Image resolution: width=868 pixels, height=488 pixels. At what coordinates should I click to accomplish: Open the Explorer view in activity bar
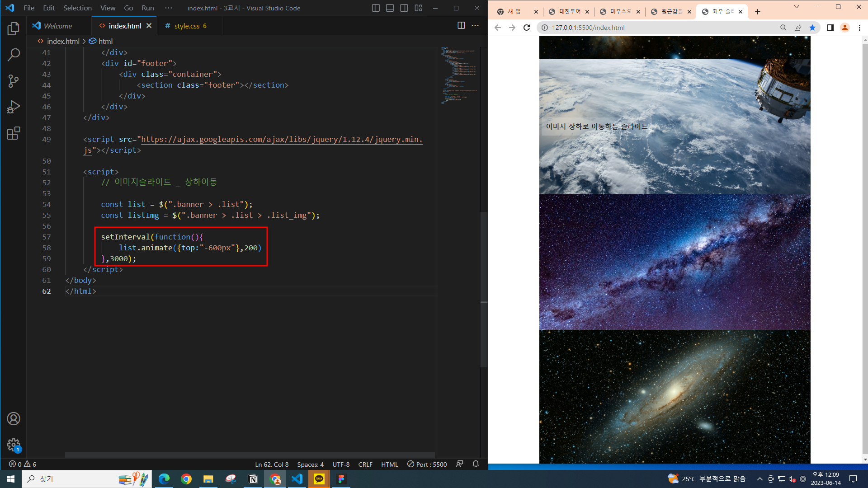click(x=14, y=29)
